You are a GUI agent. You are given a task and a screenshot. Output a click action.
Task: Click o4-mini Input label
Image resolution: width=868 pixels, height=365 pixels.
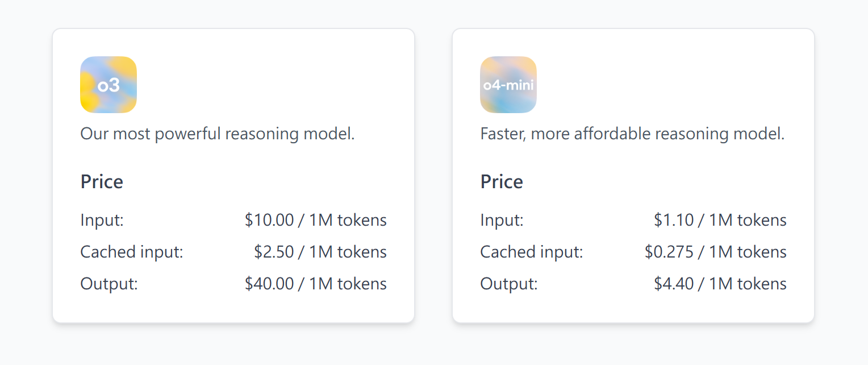pyautogui.click(x=502, y=220)
